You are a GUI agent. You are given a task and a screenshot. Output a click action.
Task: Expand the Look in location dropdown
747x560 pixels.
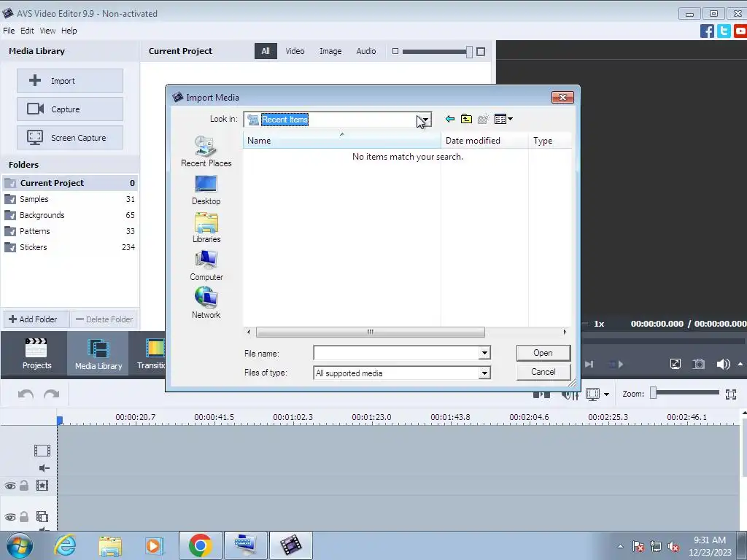[x=425, y=120]
